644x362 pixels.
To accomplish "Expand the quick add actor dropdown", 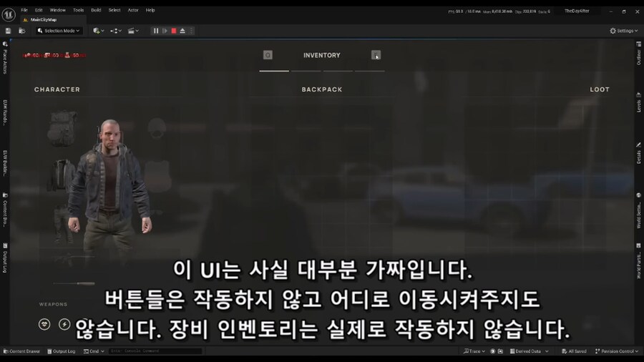I will [99, 31].
